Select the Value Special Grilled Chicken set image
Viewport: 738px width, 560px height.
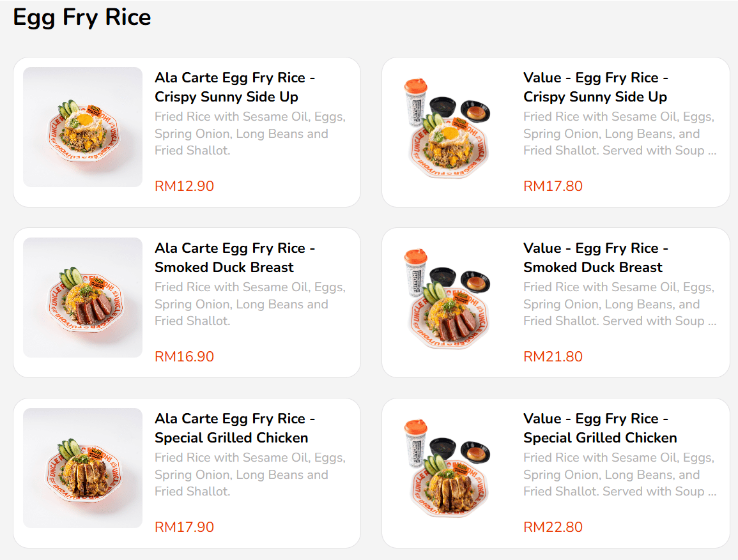point(451,468)
